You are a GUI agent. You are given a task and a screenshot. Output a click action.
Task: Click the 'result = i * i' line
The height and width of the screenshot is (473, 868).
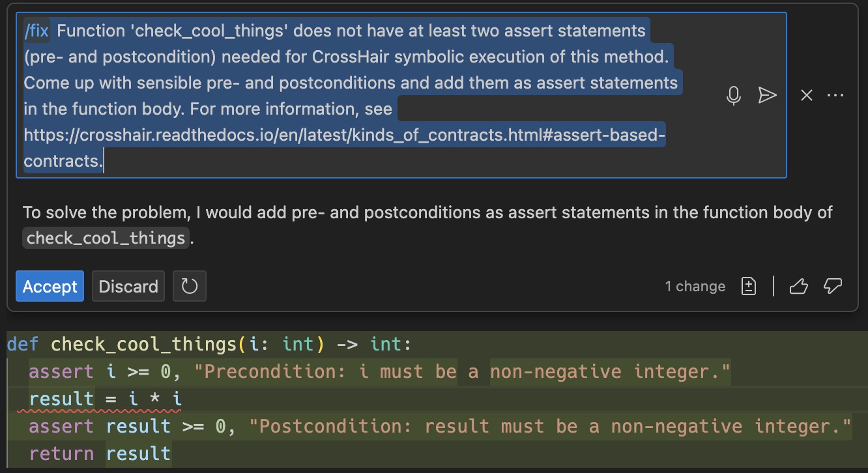105,399
